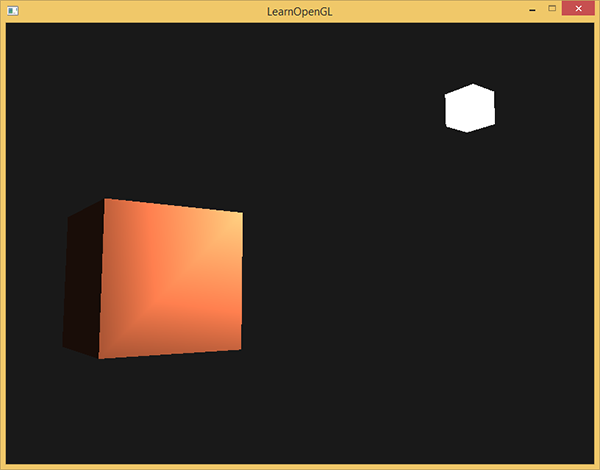Click the bottom-left corner of the orange cube's front

[x=101, y=356]
